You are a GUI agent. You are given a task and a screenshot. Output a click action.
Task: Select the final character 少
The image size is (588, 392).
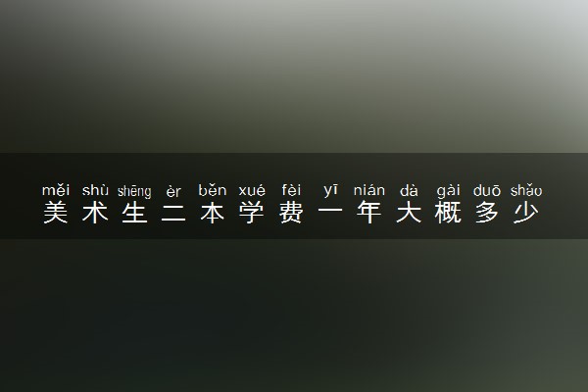tap(526, 213)
